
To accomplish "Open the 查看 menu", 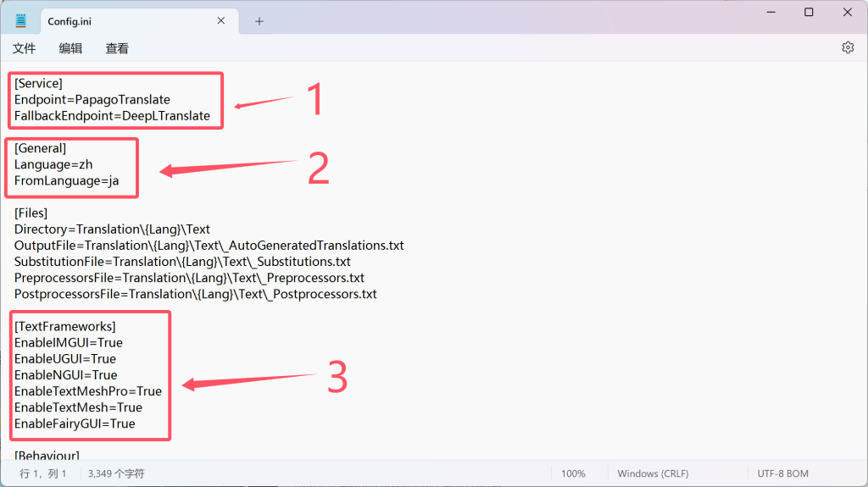I will 117,48.
